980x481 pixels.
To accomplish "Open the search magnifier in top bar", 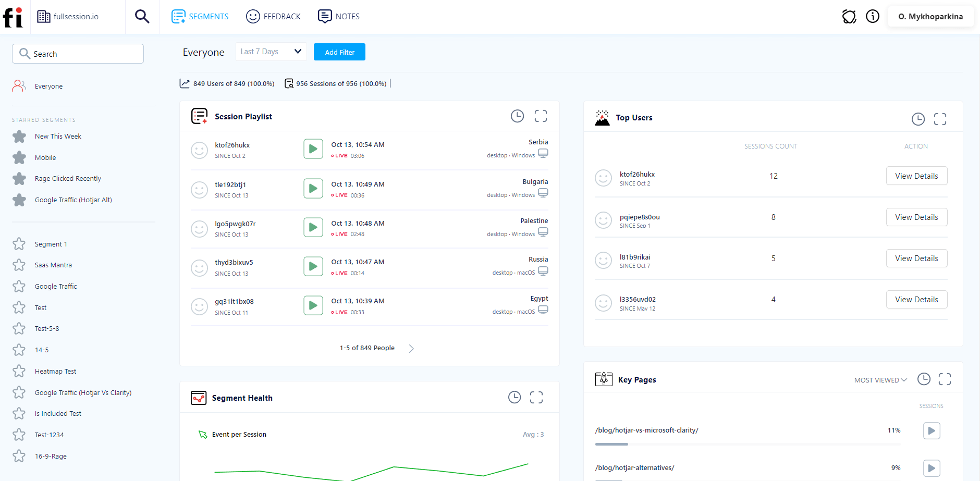I will pos(142,16).
